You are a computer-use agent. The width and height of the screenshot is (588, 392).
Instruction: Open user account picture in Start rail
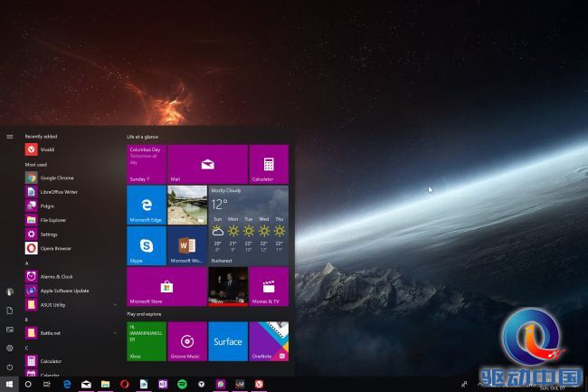point(10,292)
